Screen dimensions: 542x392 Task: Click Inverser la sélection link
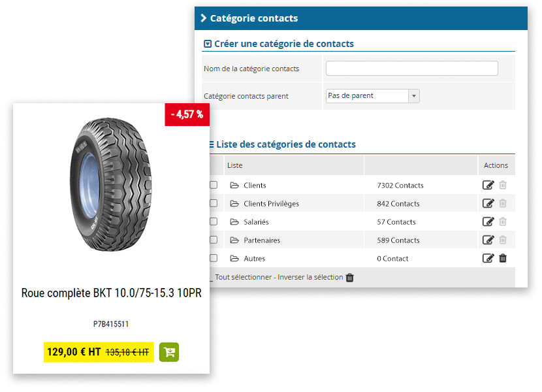point(310,277)
